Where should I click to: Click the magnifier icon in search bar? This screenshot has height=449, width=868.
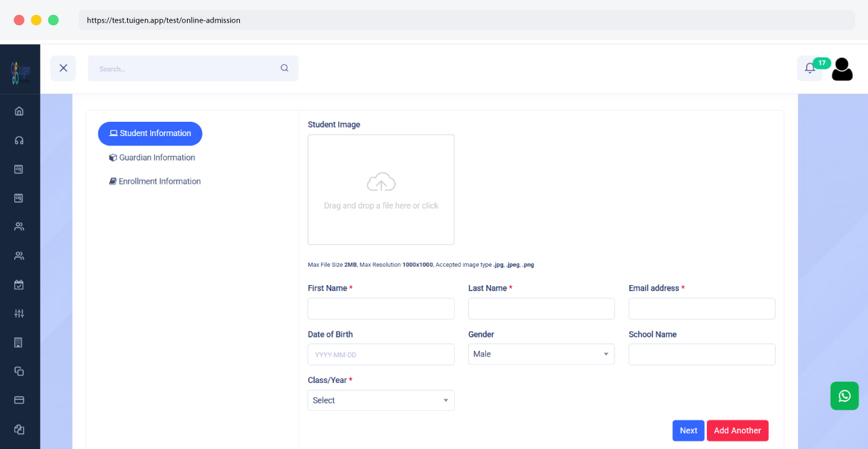[284, 68]
